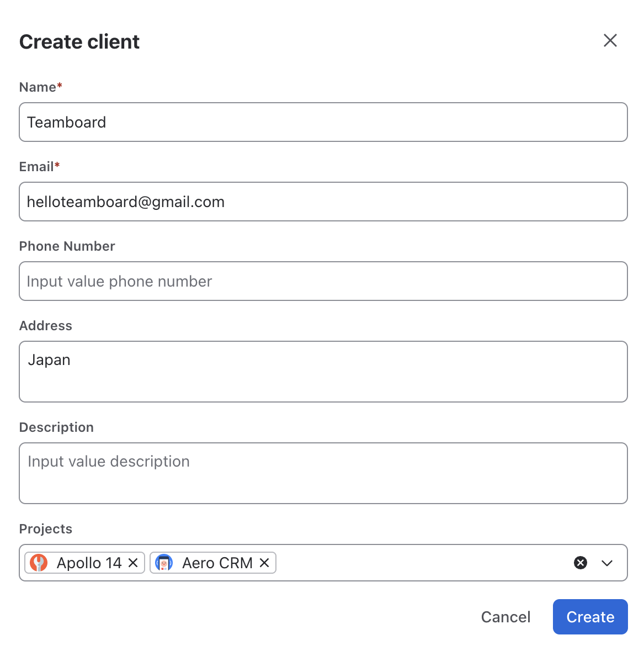Close the Create client dialog
The height and width of the screenshot is (656, 644).
point(610,40)
